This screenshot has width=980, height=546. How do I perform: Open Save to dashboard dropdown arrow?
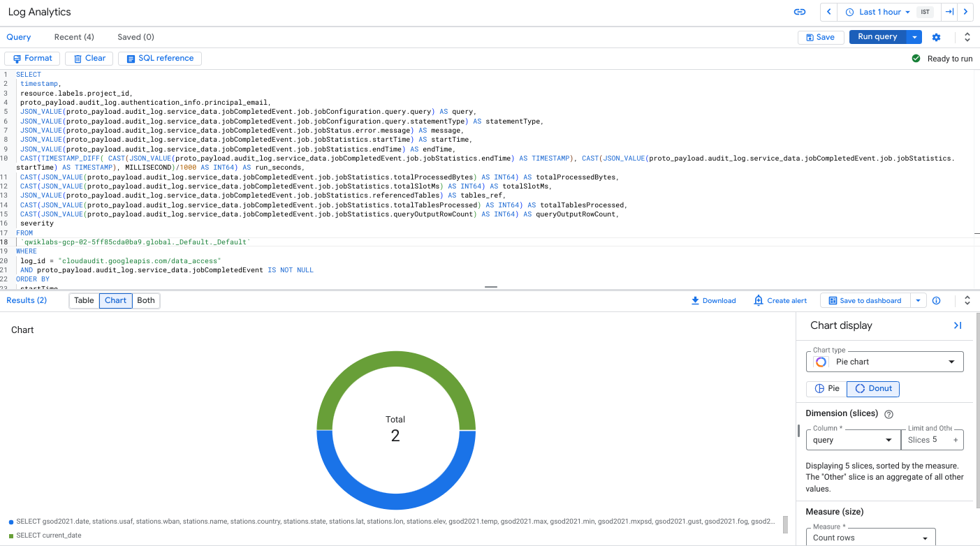click(x=917, y=300)
